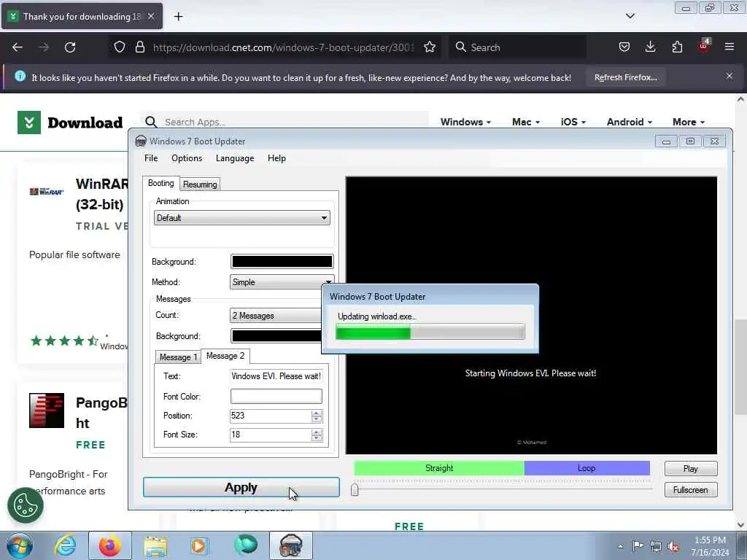Screen dimensions: 747x560
Task: Open Pocket save icon in Firefox toolbar
Action: coord(624,47)
